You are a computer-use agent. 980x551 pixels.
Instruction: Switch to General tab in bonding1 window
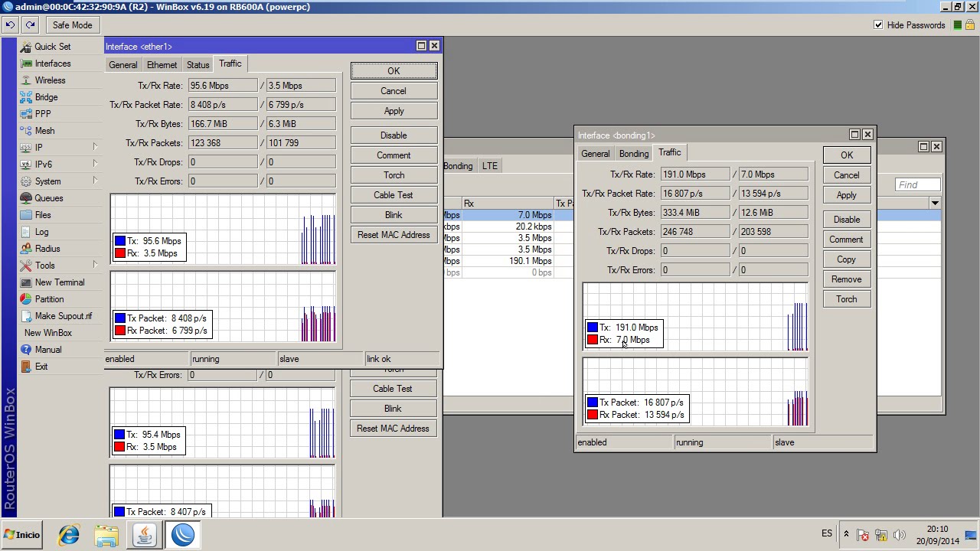pos(595,154)
